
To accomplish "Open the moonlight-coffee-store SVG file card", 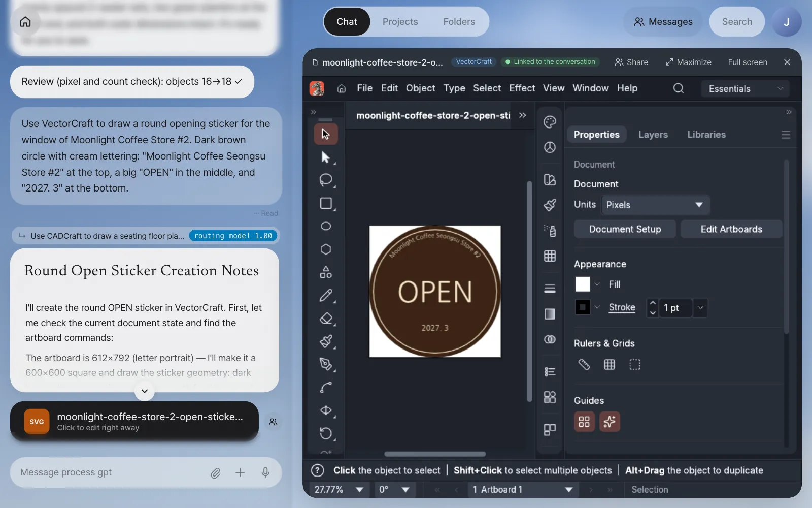I will [x=134, y=422].
